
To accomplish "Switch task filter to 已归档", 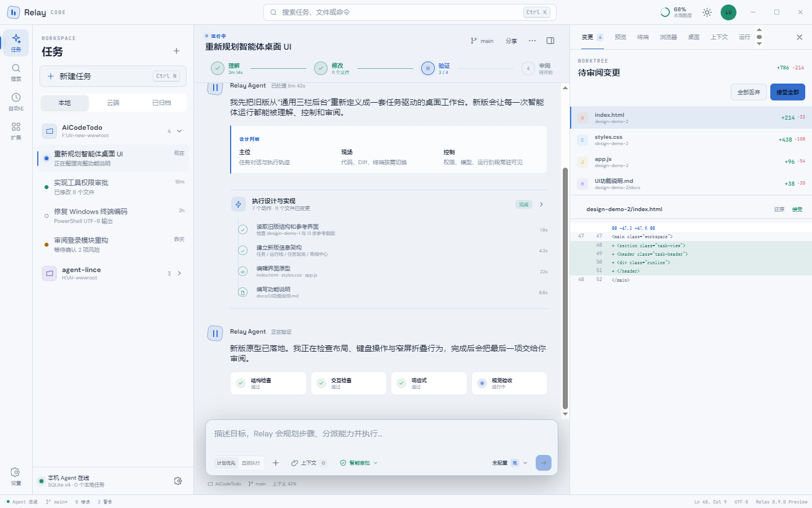I will (x=162, y=103).
